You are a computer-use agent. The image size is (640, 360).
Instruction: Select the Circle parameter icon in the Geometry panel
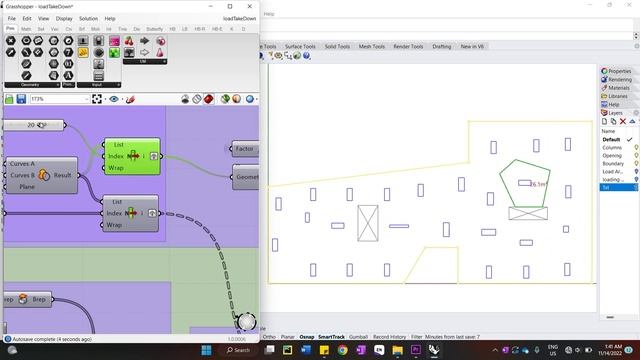pyautogui.click(x=26, y=40)
